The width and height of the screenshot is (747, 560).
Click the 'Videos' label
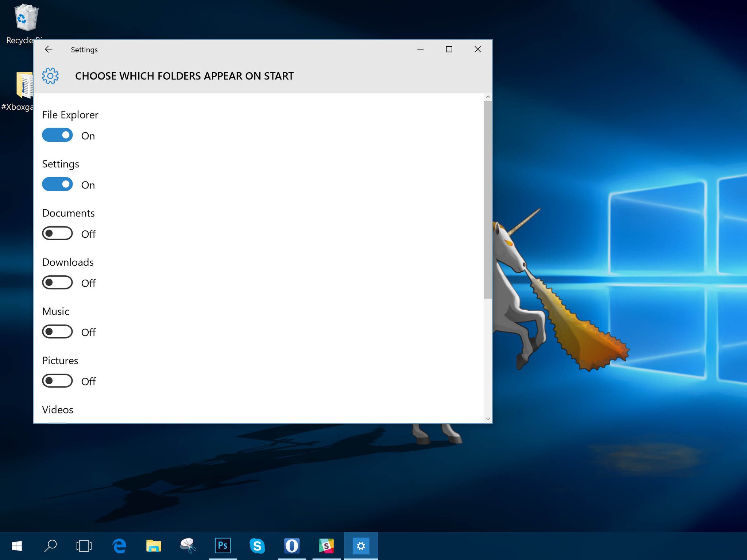coord(57,410)
